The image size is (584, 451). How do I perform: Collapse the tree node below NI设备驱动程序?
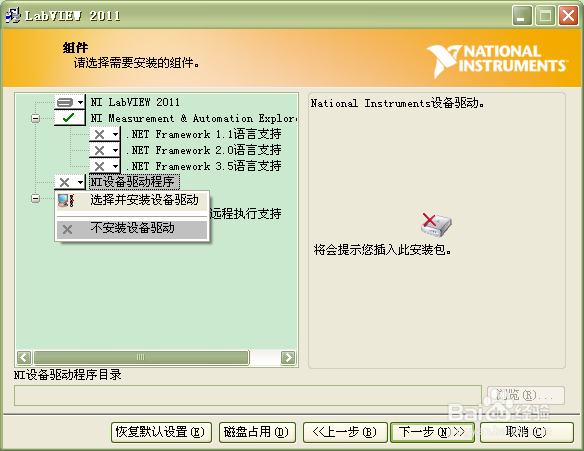35,198
